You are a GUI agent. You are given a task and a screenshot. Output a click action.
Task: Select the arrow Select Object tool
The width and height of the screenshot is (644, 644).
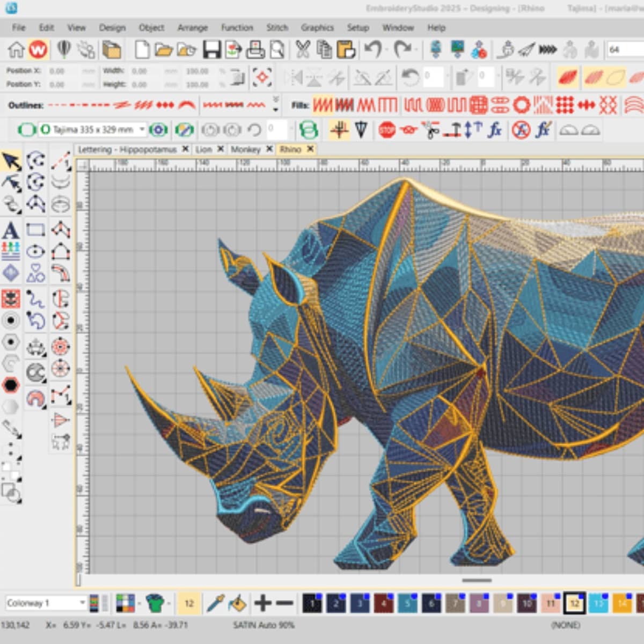click(x=11, y=161)
